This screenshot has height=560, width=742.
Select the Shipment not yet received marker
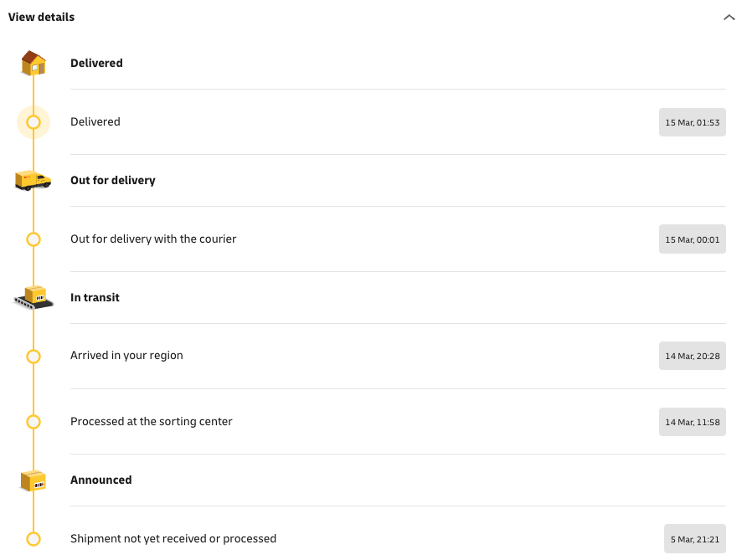coord(33,539)
